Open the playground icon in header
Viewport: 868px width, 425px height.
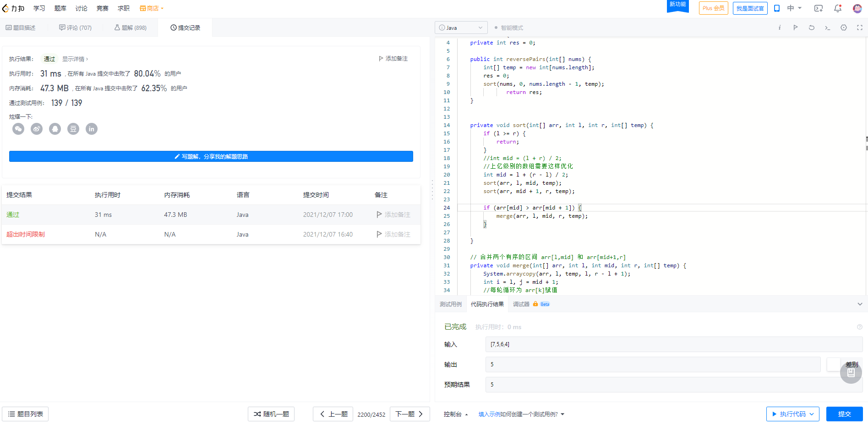coord(818,8)
